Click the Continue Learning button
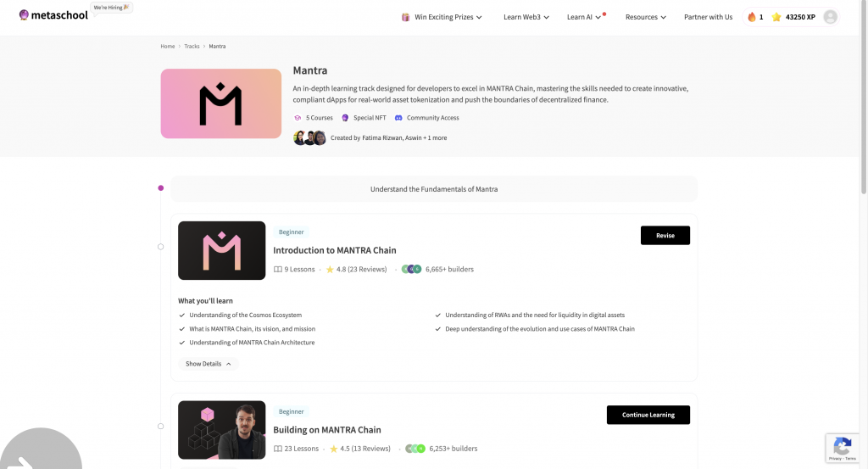 click(x=648, y=415)
